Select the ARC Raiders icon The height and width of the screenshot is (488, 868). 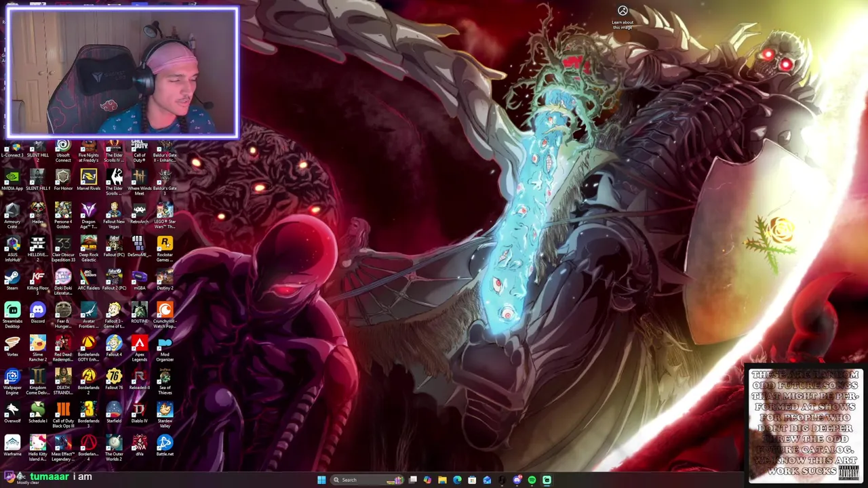tap(88, 281)
